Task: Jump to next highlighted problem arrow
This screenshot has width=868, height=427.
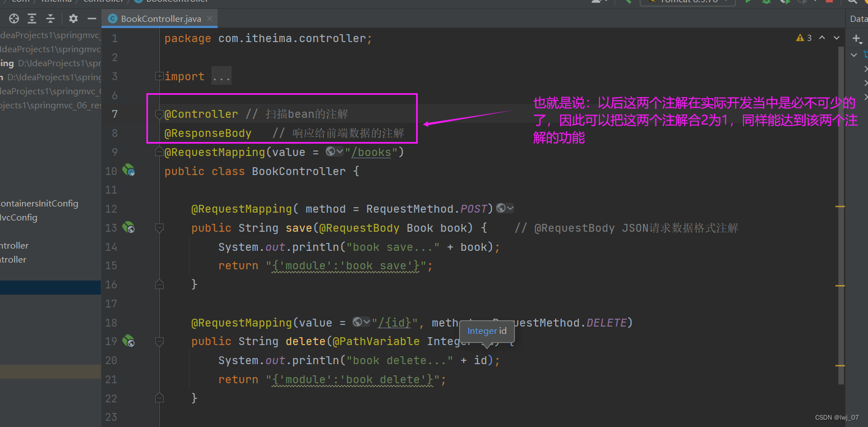Action: tap(837, 38)
